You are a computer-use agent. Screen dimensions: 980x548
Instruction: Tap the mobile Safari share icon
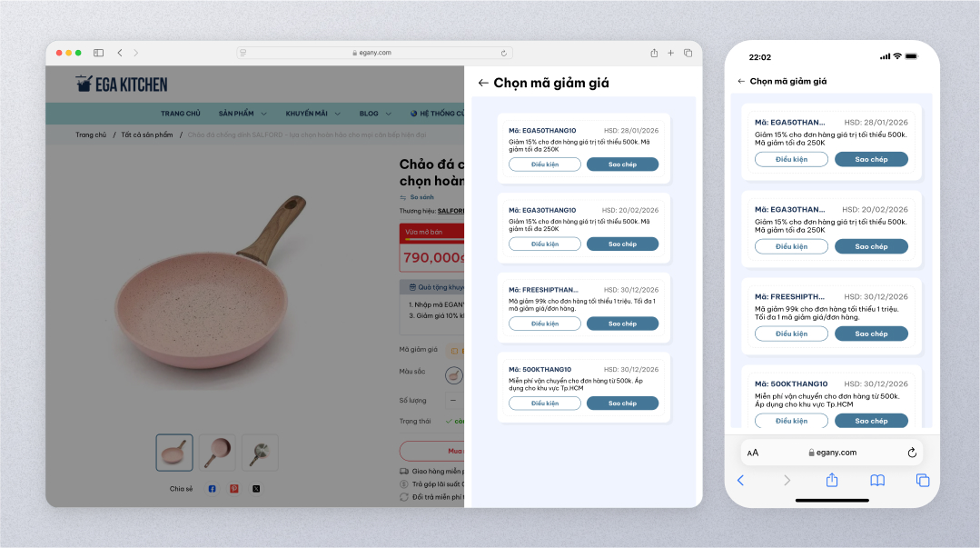[x=832, y=480]
